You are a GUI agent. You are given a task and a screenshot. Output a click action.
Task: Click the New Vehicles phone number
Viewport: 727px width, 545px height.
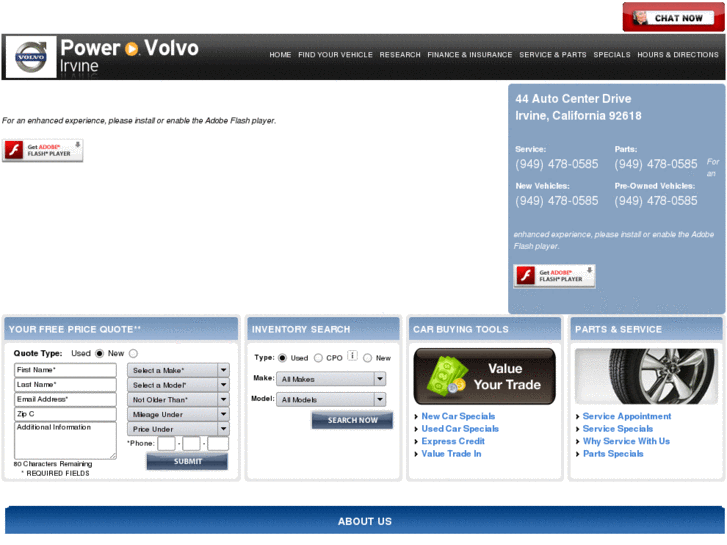(x=556, y=201)
